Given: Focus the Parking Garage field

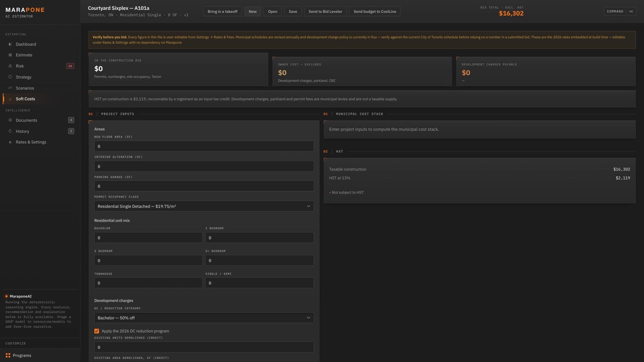Looking at the screenshot, I should [204, 186].
